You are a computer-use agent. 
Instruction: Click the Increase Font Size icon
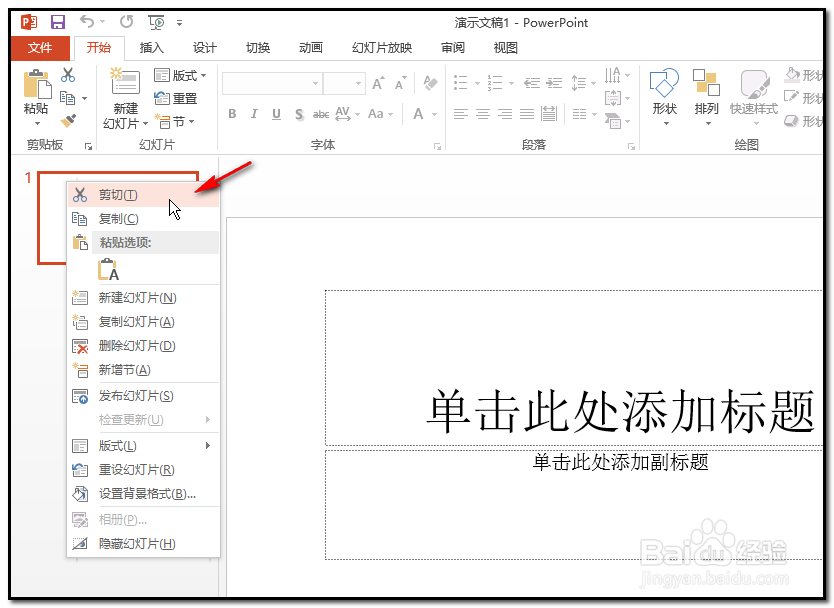click(x=377, y=84)
